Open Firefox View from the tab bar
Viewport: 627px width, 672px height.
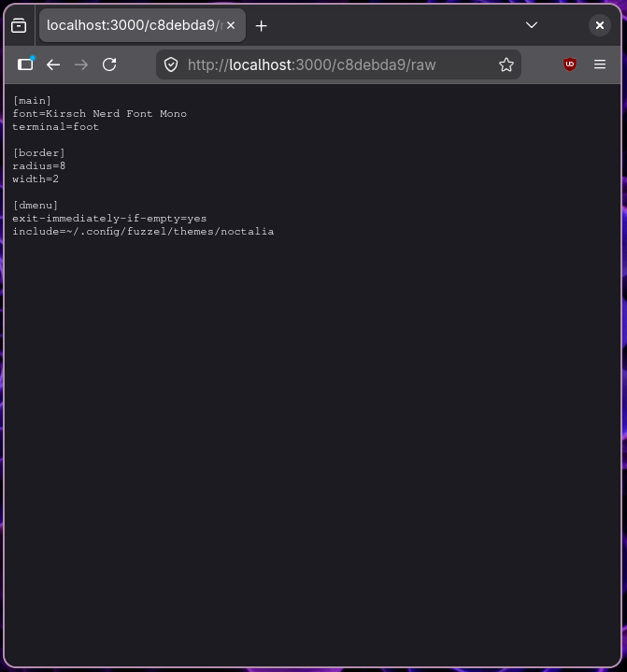pos(19,26)
